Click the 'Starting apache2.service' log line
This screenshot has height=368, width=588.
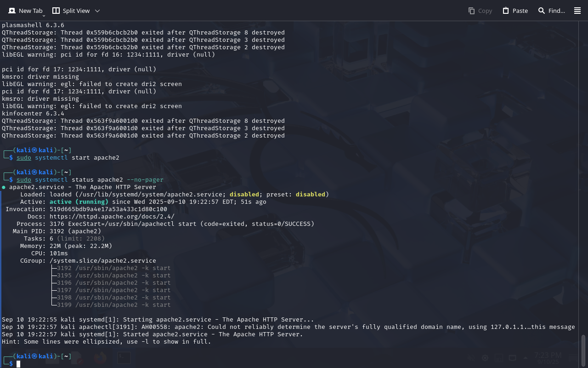click(158, 320)
